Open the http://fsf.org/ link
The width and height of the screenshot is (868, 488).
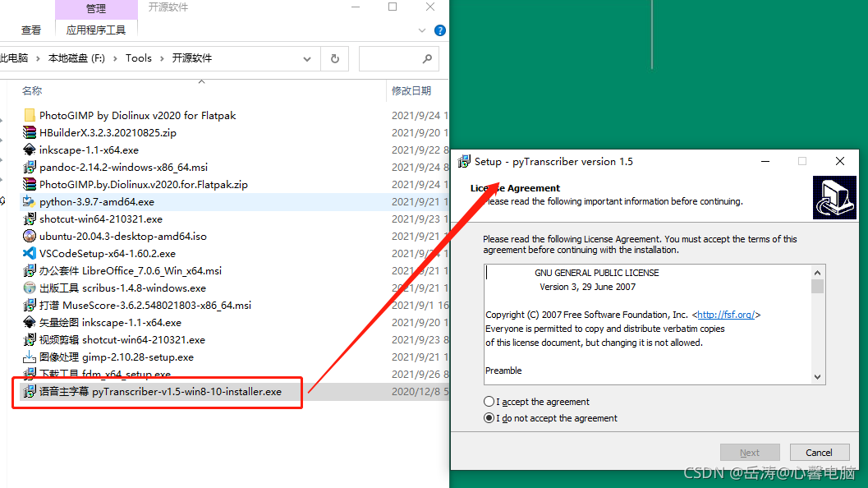726,315
